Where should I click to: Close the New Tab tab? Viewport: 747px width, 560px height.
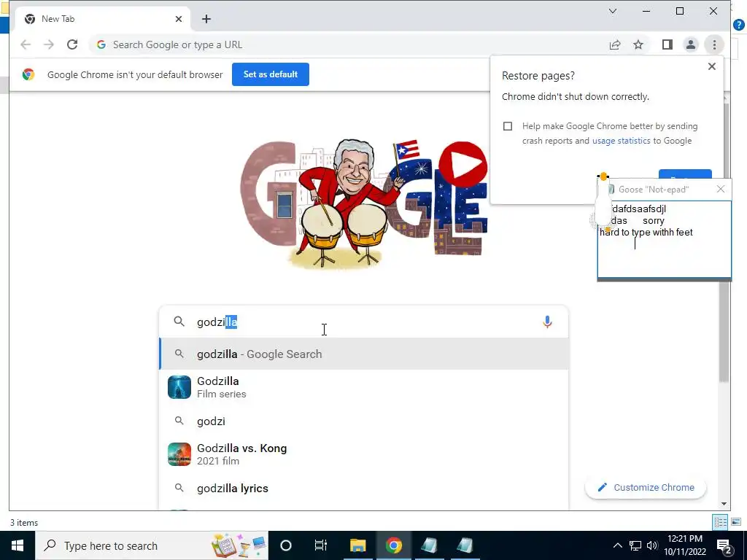[179, 19]
